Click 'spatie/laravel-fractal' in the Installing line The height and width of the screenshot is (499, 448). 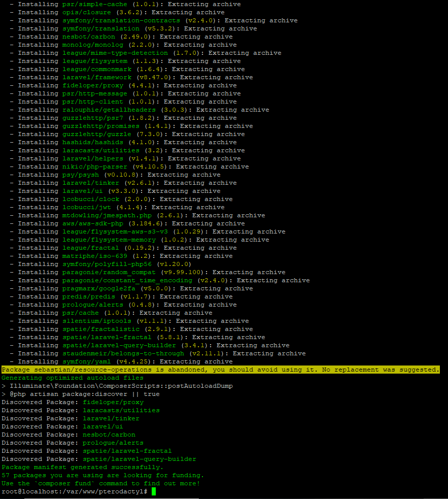pyautogui.click(x=107, y=338)
